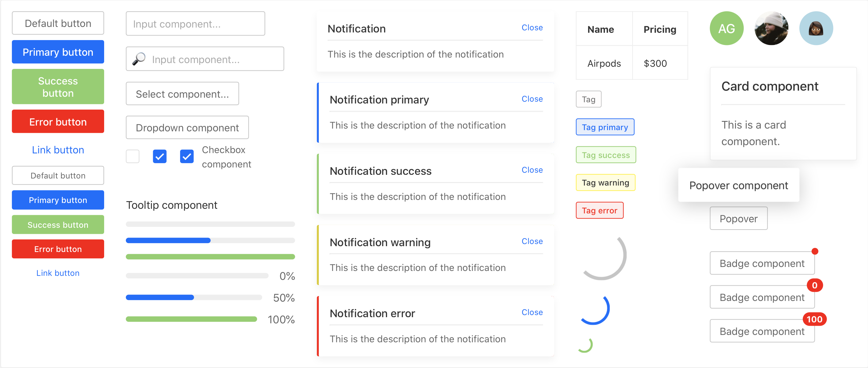Screen dimensions: 868x368
Task: Click the emoji avatar with blue background
Action: (x=816, y=28)
